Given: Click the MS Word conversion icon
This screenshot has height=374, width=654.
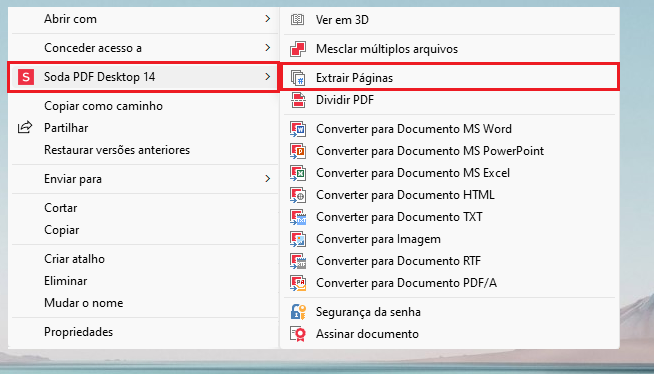Looking at the screenshot, I should (x=298, y=129).
